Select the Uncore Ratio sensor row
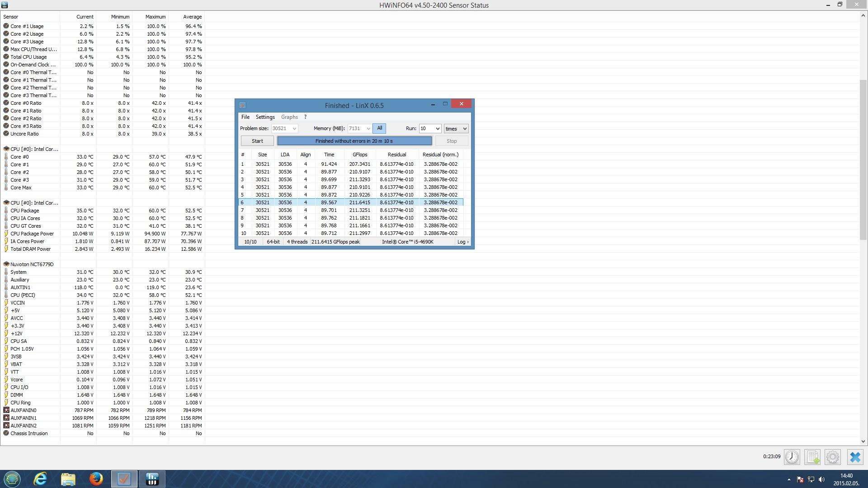The height and width of the screenshot is (488, 868). (103, 134)
